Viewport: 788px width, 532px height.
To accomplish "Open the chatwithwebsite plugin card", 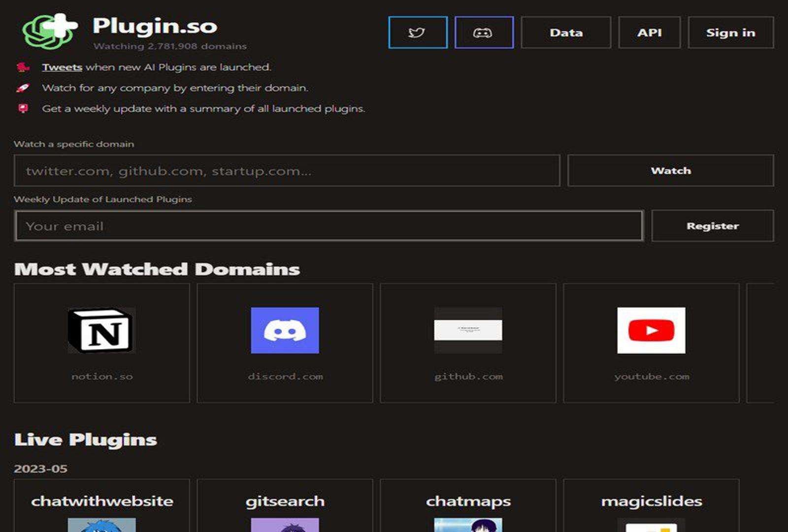I will (102, 500).
